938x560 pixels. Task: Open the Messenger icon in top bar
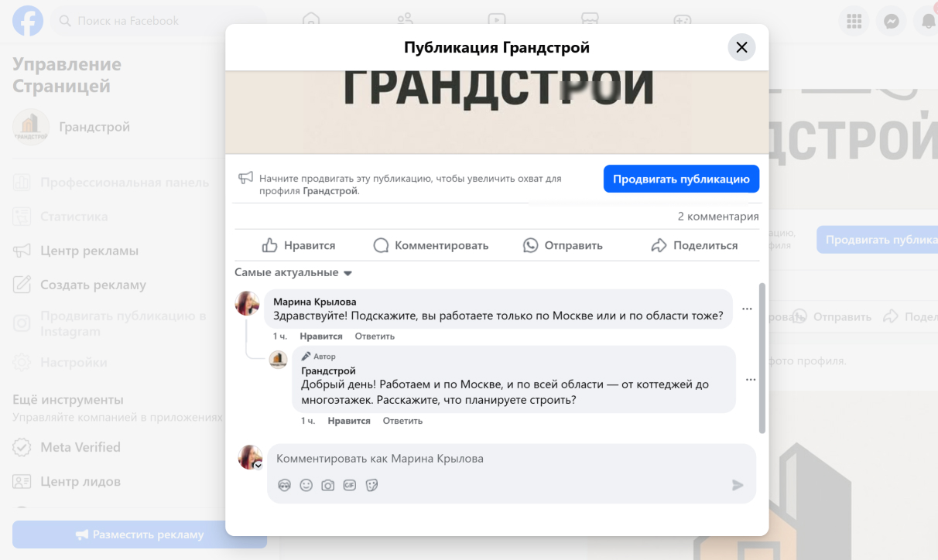click(x=892, y=22)
